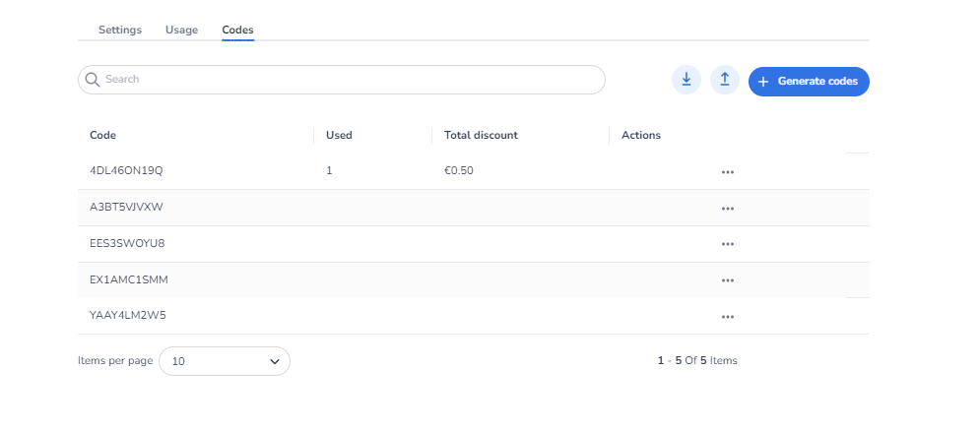Switch to the Settings tab

point(120,30)
